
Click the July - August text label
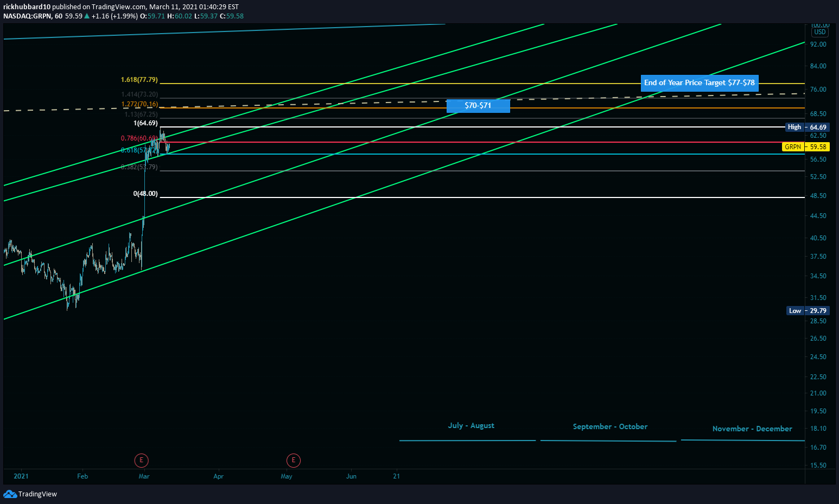pyautogui.click(x=471, y=425)
